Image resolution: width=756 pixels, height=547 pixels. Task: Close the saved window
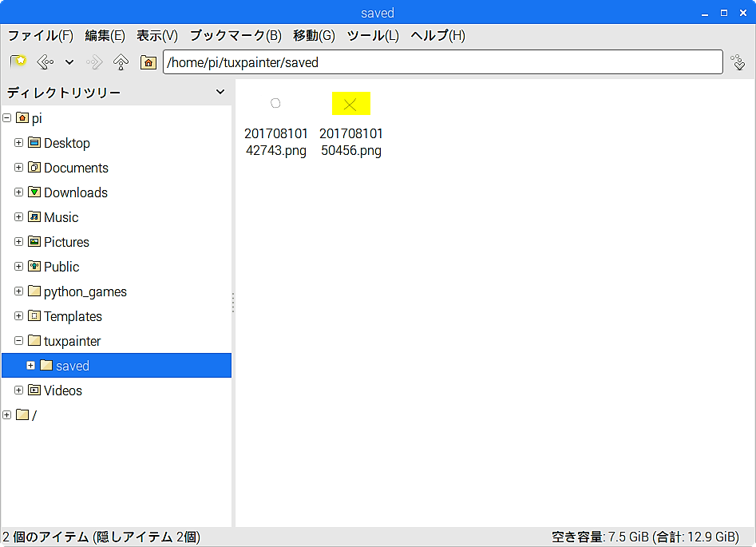(x=743, y=13)
